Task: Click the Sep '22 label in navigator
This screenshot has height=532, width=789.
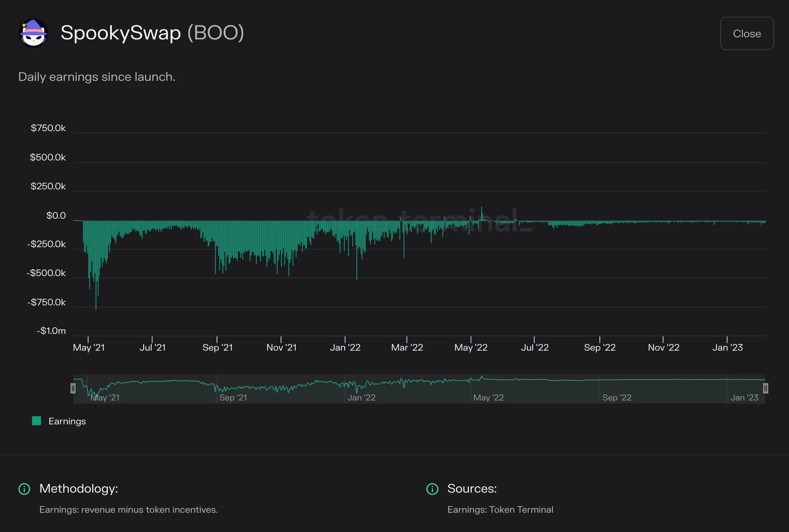Action: pos(616,398)
